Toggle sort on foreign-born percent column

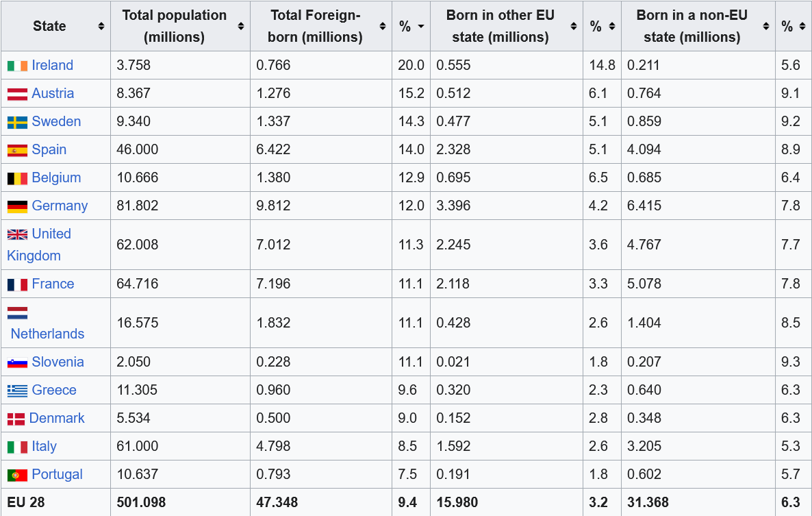point(420,26)
